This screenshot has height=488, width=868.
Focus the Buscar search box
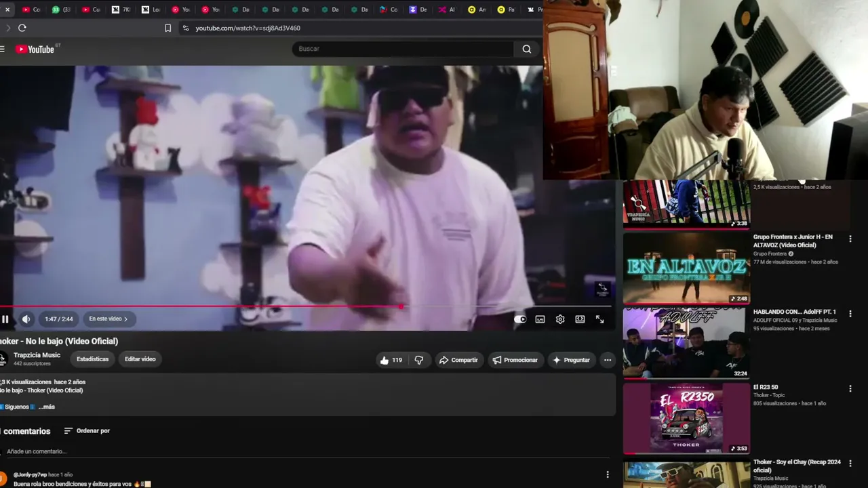click(403, 49)
